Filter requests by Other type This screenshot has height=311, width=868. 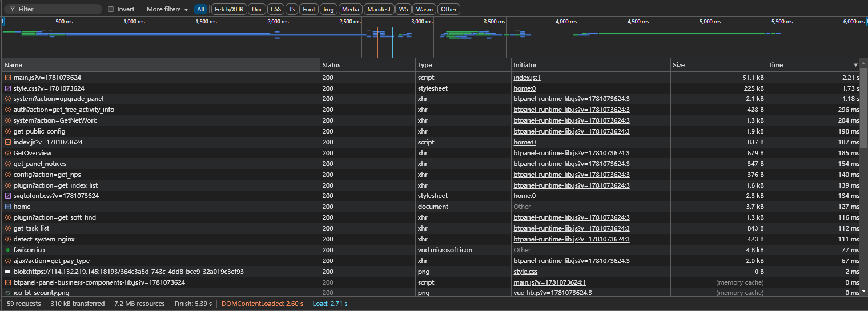tap(449, 9)
